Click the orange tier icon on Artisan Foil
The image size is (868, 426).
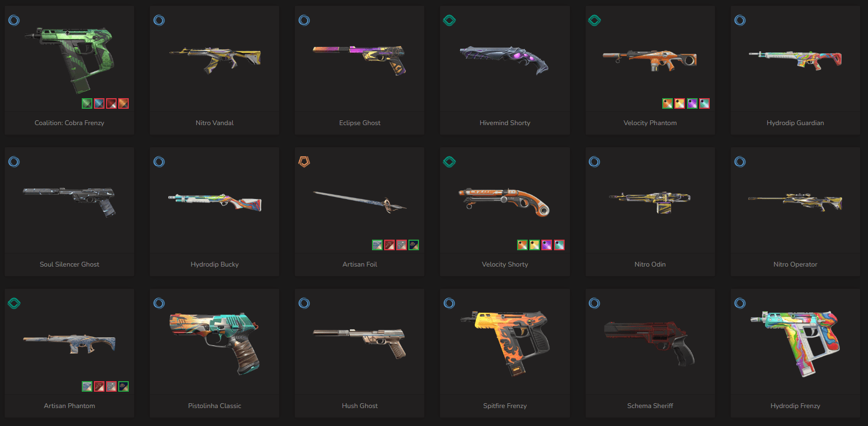[x=304, y=162]
